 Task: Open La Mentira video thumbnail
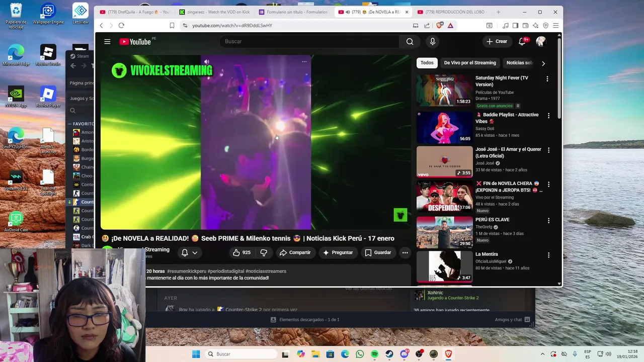[444, 266]
